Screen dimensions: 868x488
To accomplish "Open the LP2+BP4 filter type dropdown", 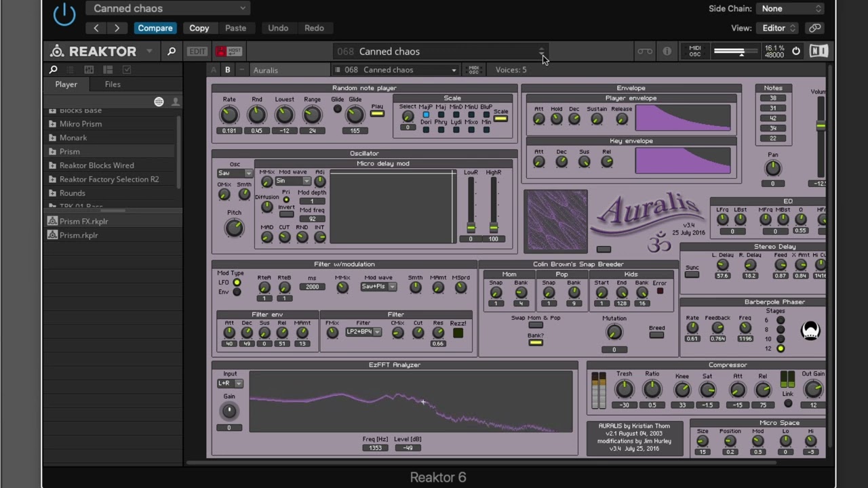I will pyautogui.click(x=363, y=332).
